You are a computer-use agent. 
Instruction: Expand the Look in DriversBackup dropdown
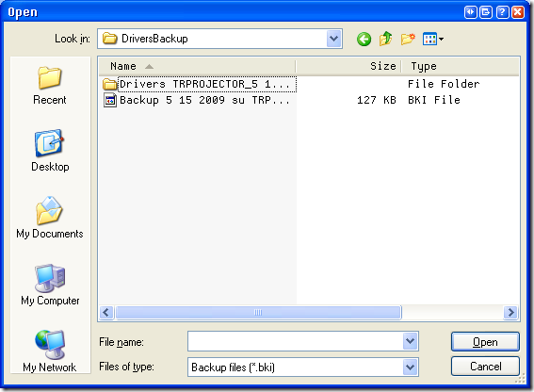[x=334, y=39]
